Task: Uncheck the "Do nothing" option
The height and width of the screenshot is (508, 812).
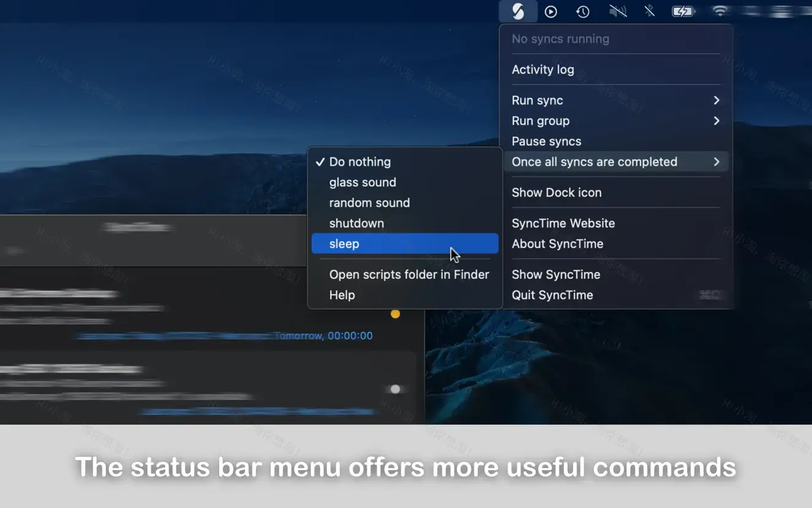Action: [360, 161]
